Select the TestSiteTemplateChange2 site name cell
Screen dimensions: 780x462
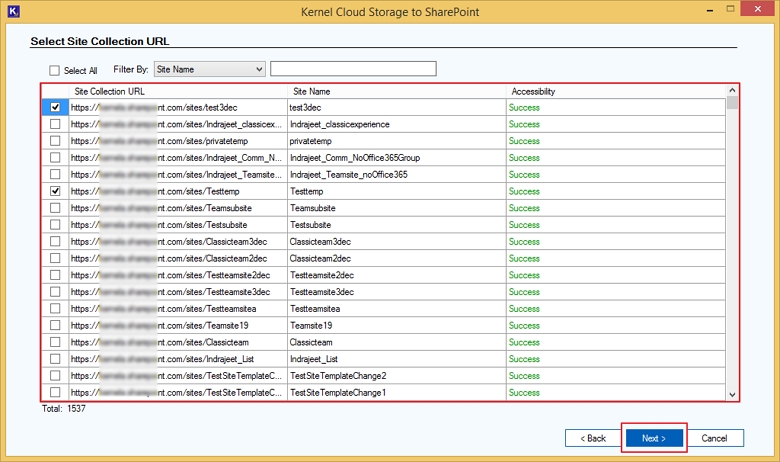tap(396, 376)
